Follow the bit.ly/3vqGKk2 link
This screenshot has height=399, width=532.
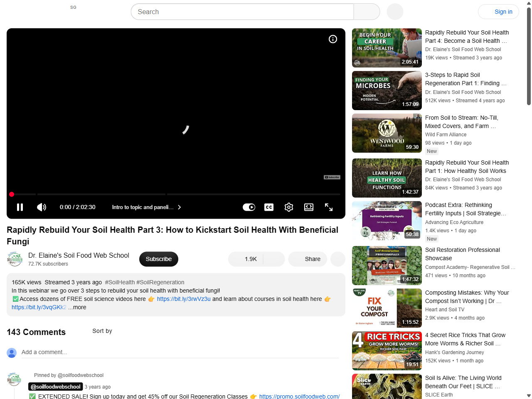coord(39,307)
